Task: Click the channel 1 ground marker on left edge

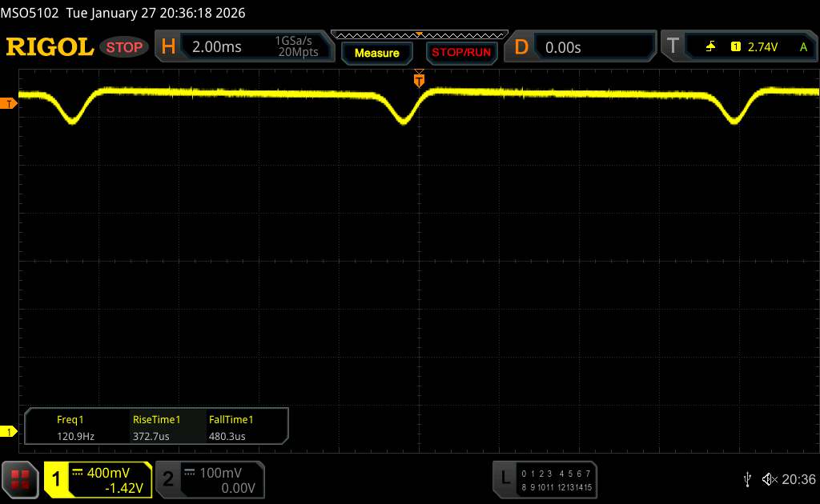Action: 9,432
